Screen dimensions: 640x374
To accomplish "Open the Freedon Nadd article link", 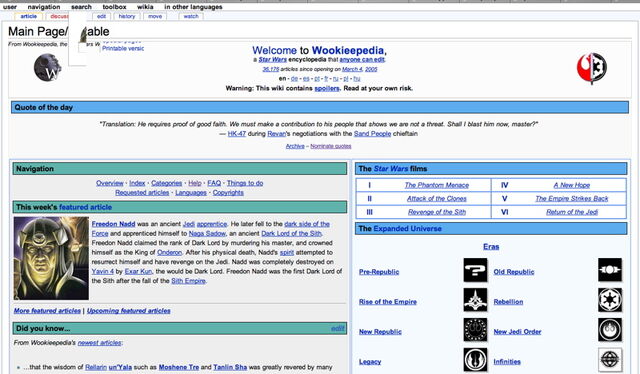I will click(x=113, y=224).
